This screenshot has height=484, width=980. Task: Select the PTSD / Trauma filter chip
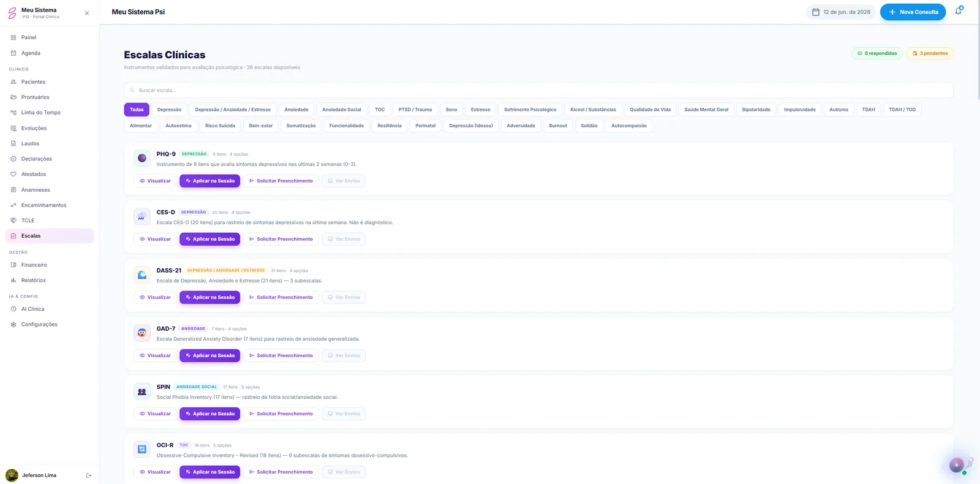(415, 110)
